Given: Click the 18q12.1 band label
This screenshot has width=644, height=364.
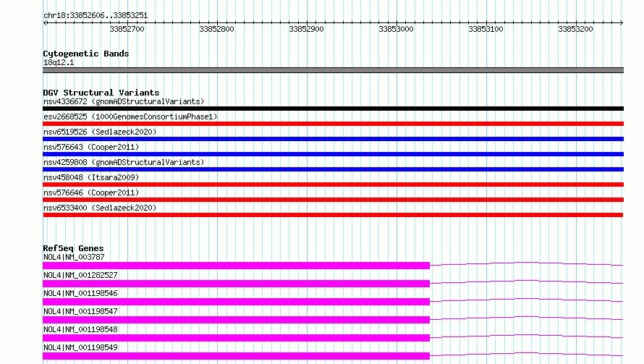Looking at the screenshot, I should (x=59, y=62).
